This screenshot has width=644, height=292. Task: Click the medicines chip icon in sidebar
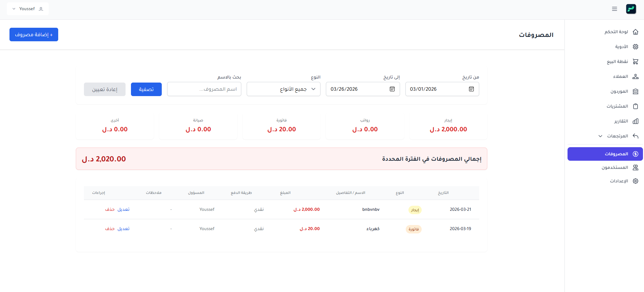coord(636,47)
